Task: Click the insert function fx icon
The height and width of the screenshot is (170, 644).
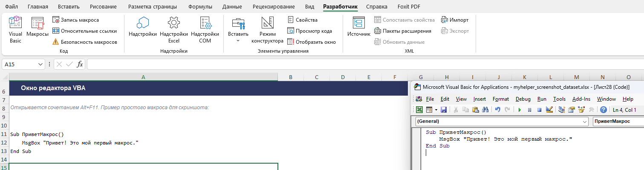Action: coord(80,64)
